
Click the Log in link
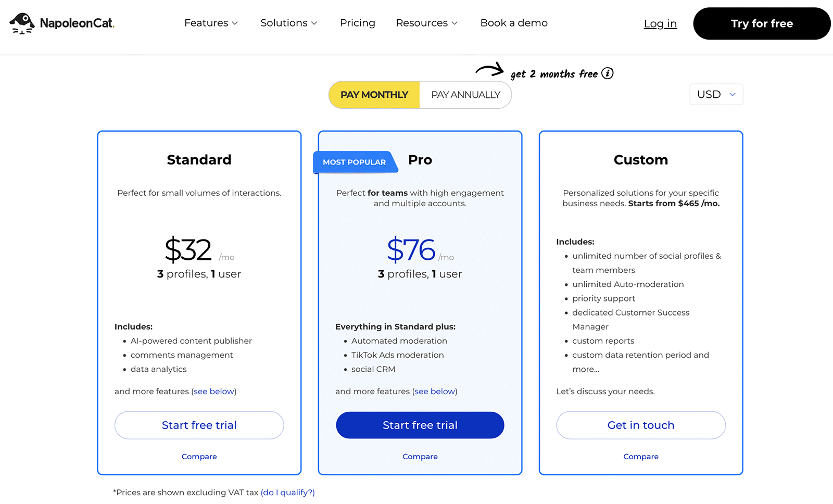click(x=660, y=23)
